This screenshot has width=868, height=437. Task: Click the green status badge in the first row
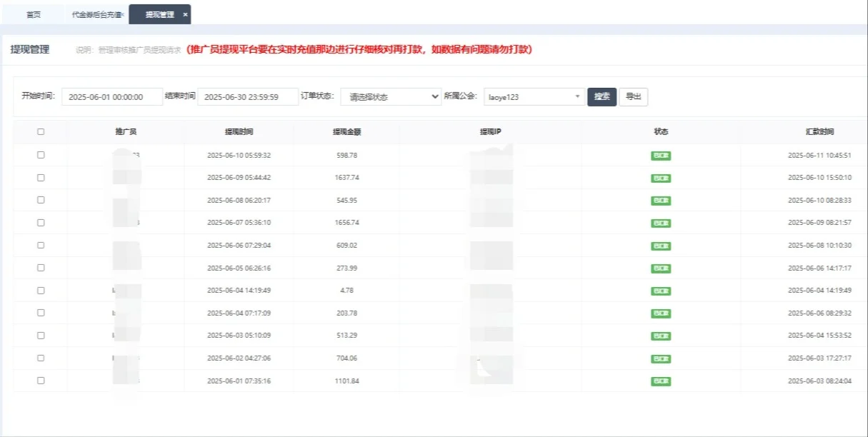coord(659,155)
